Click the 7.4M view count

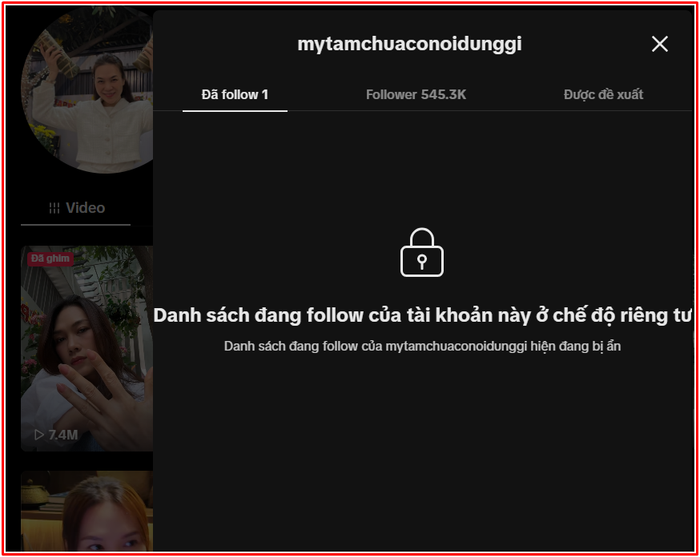point(63,435)
